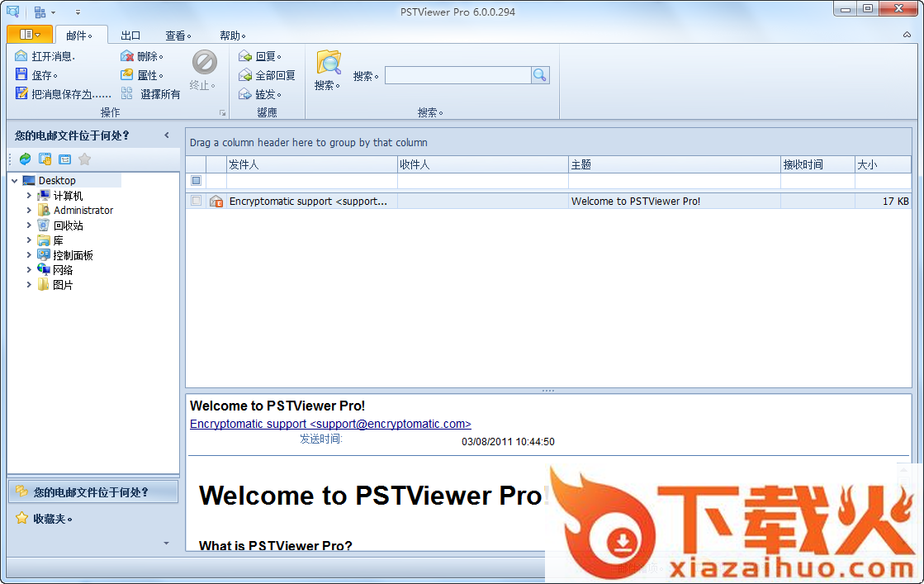Expand the 控制面板 tree node
The image size is (924, 584).
coord(29,254)
